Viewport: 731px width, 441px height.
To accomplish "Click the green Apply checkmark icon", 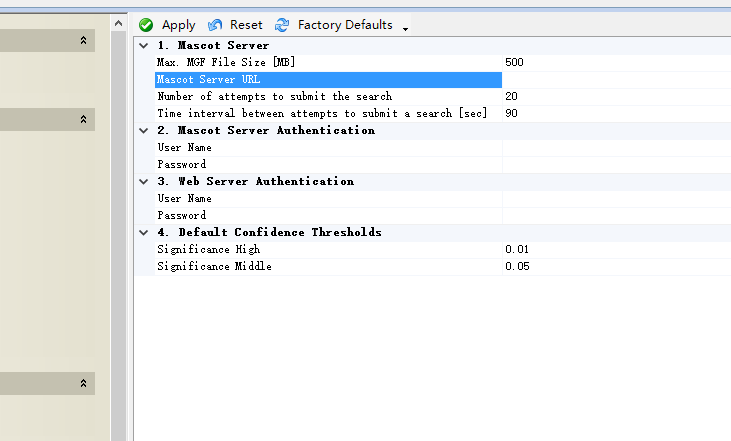I will click(x=146, y=25).
